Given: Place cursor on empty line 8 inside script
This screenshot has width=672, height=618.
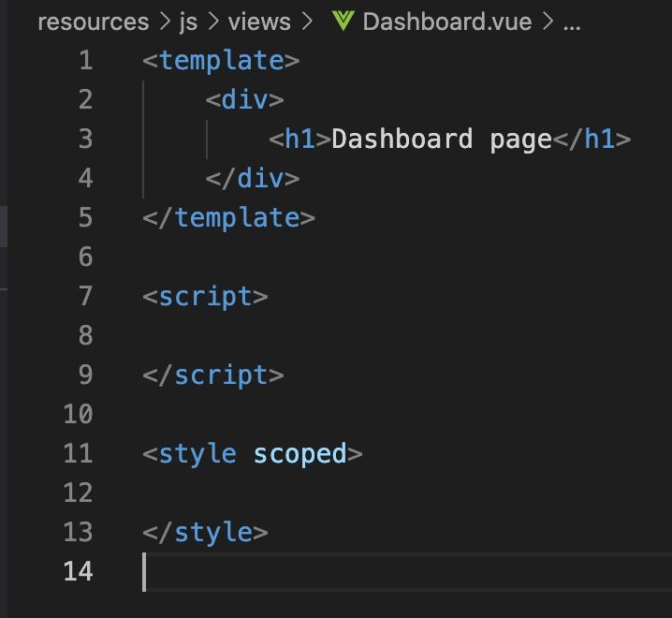Looking at the screenshot, I should [x=407, y=335].
